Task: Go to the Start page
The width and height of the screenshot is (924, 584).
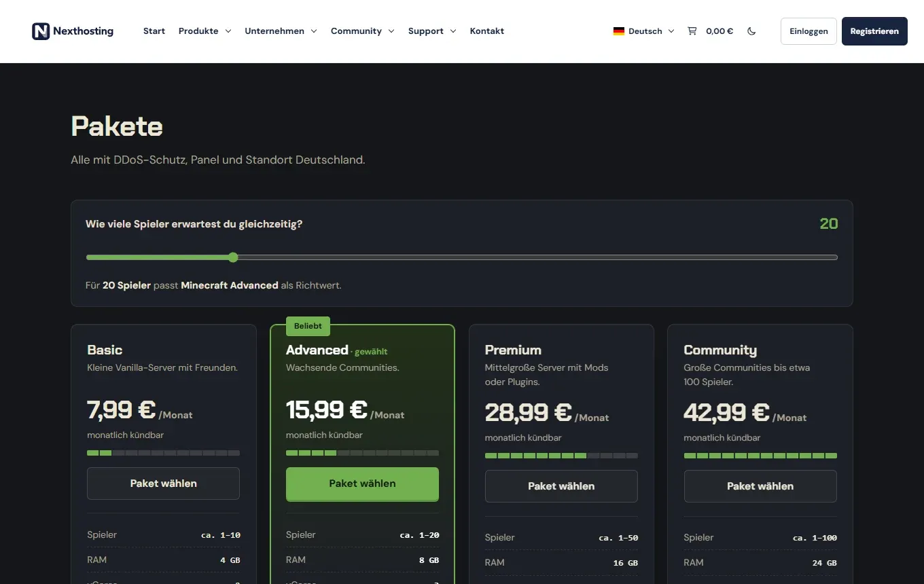Action: 154,31
